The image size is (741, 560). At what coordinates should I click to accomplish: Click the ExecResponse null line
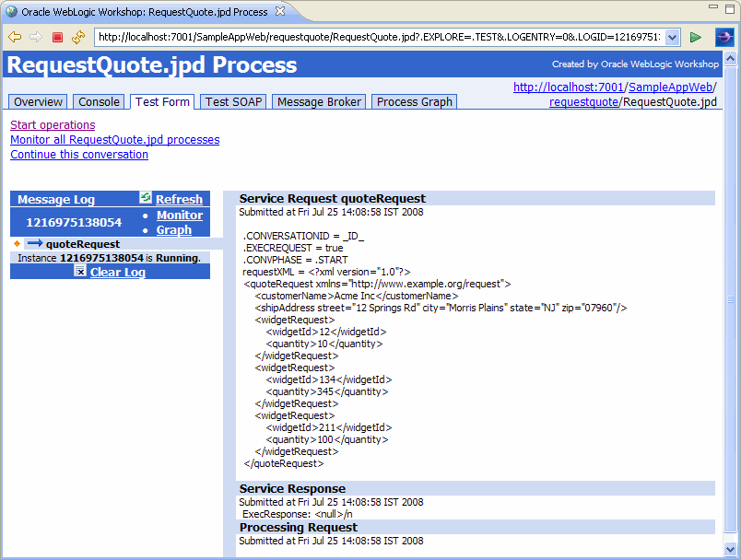(x=298, y=514)
